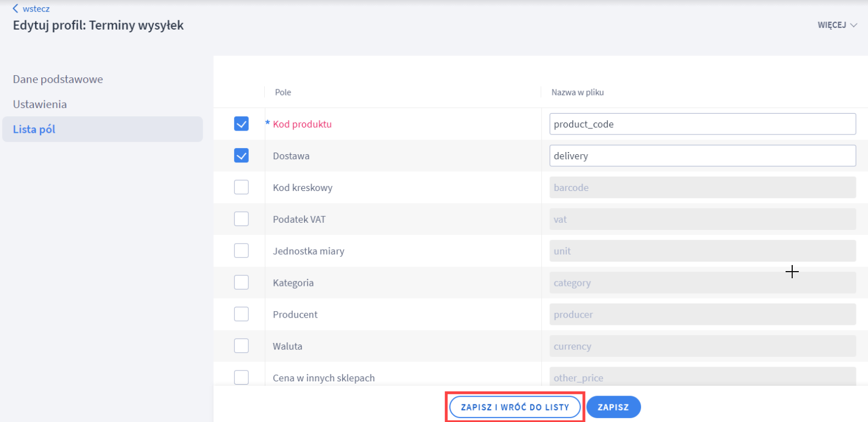Tick the Podatek VAT checkbox
This screenshot has height=422, width=868.
pos(241,219)
